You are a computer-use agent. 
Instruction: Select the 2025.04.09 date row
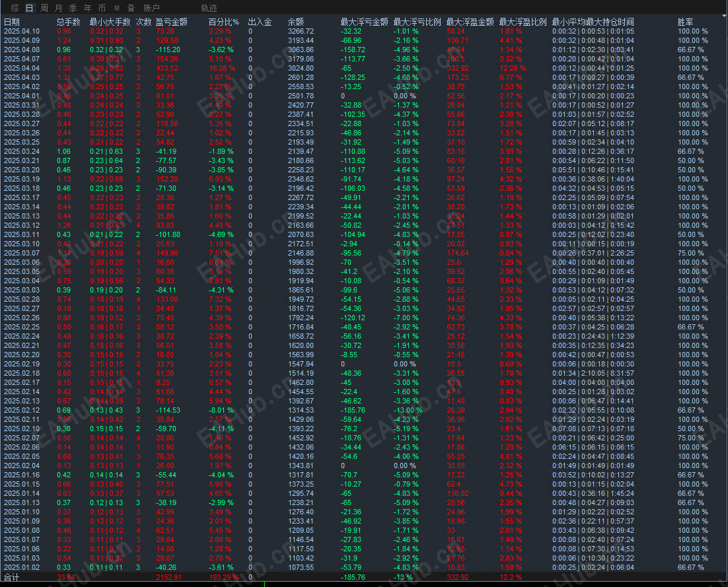(x=22, y=40)
